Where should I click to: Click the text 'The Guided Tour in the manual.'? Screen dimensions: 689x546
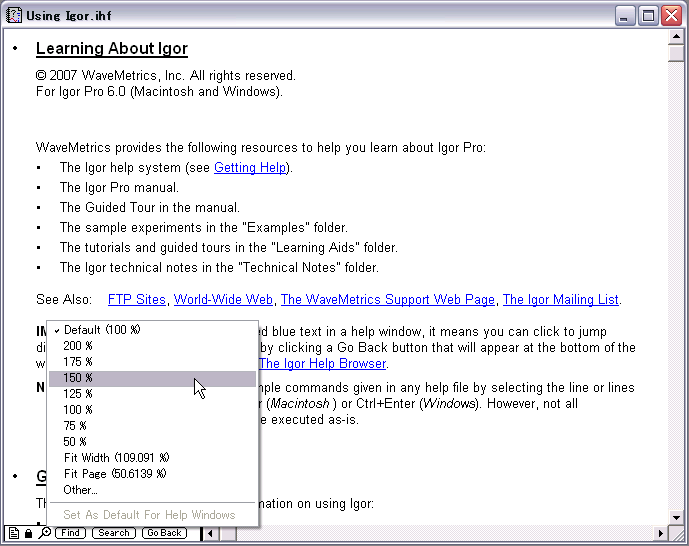click(150, 207)
